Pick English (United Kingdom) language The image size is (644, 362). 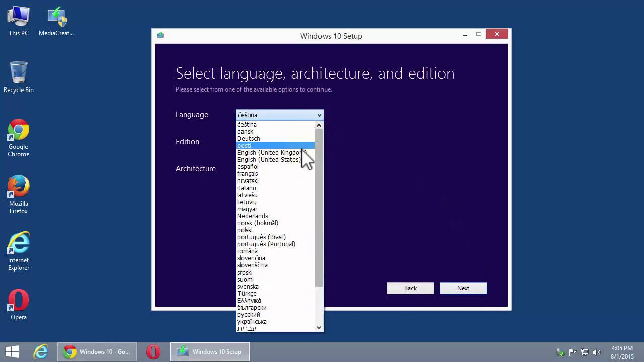[276, 152]
